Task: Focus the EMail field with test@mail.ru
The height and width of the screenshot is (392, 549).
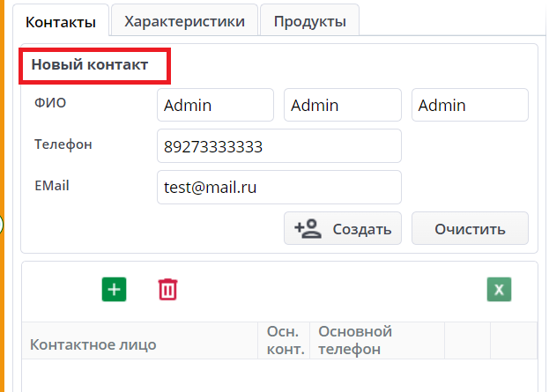Action: pyautogui.click(x=278, y=187)
